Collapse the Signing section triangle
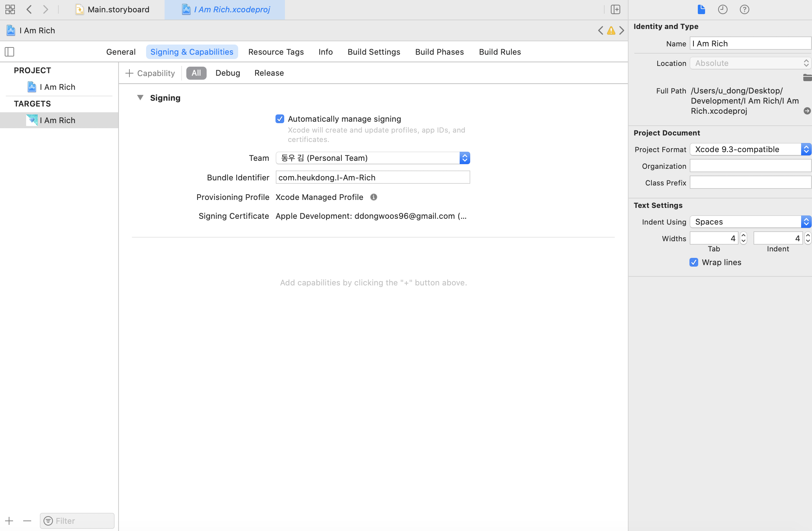This screenshot has width=812, height=531. pos(140,97)
